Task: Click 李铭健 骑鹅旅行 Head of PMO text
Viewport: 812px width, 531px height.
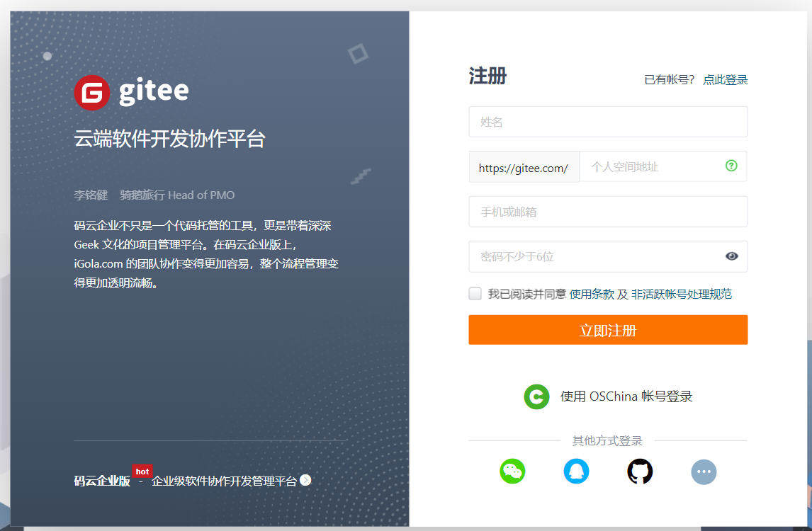Action: [x=154, y=195]
